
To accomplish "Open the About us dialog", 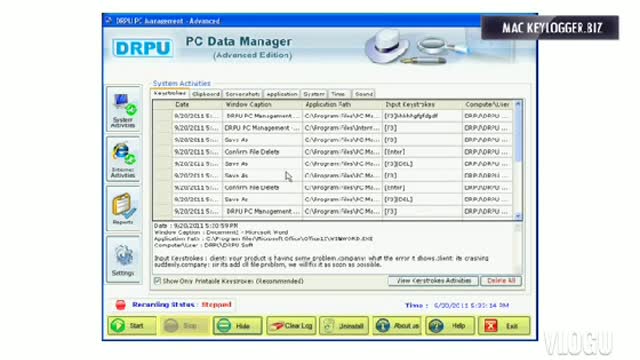I will (397, 326).
